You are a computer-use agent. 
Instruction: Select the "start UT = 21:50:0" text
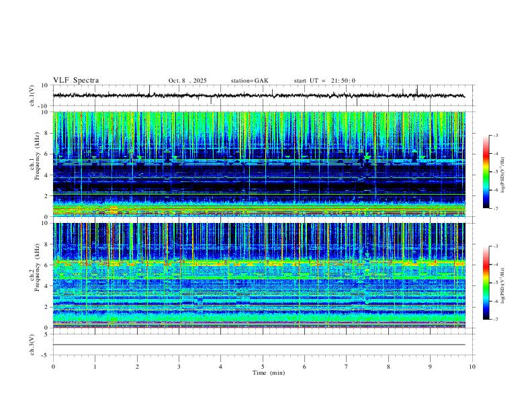[x=324, y=81]
